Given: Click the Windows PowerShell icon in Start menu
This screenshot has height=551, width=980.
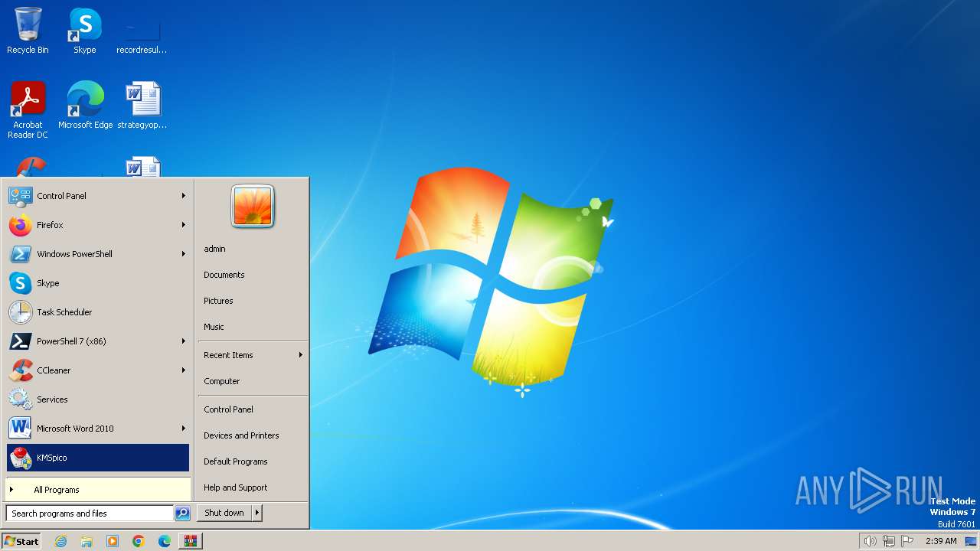Looking at the screenshot, I should point(20,254).
